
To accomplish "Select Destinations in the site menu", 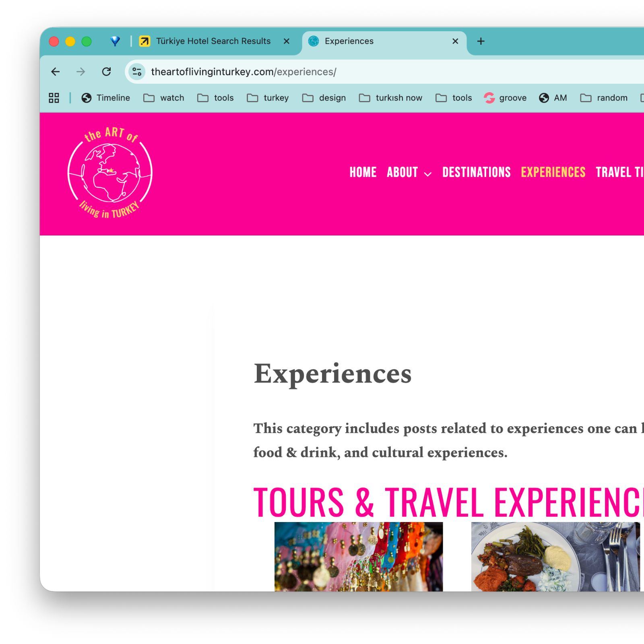I will 477,172.
